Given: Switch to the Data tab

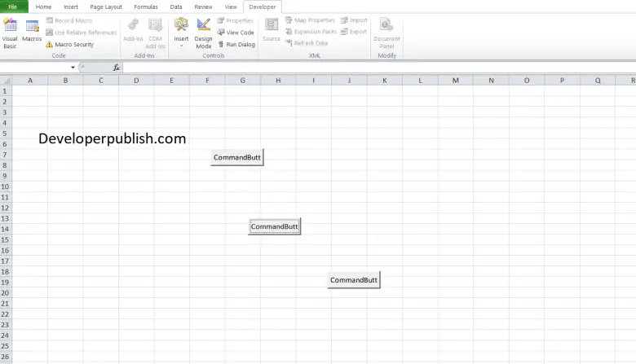Looking at the screenshot, I should (x=176, y=7).
